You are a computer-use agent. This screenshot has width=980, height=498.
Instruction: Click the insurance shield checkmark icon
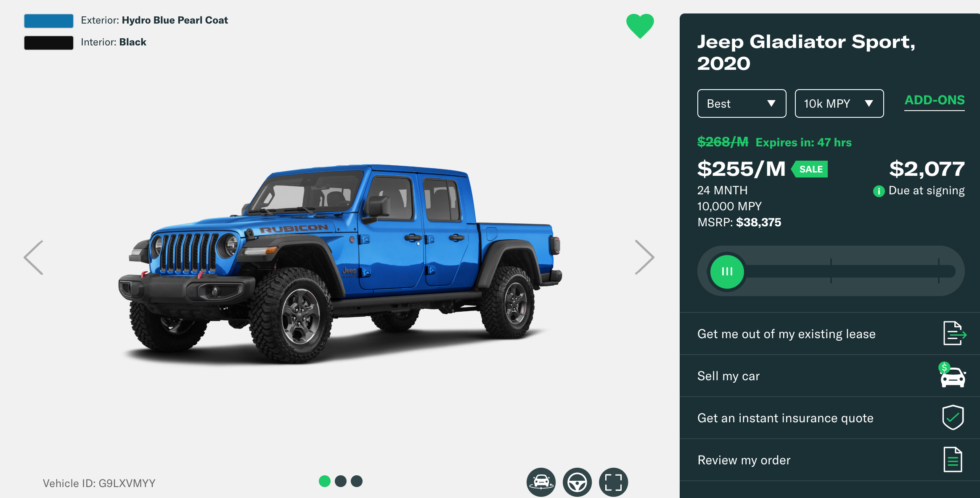tap(953, 417)
